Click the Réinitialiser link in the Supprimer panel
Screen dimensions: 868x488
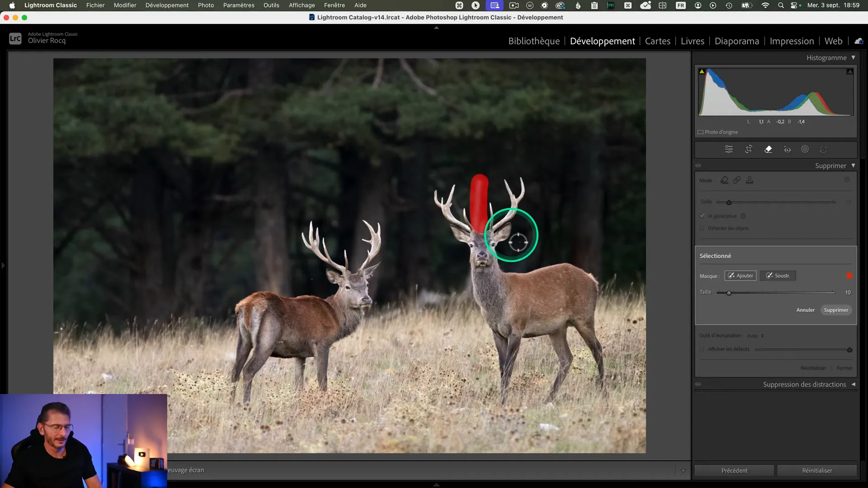coord(813,368)
